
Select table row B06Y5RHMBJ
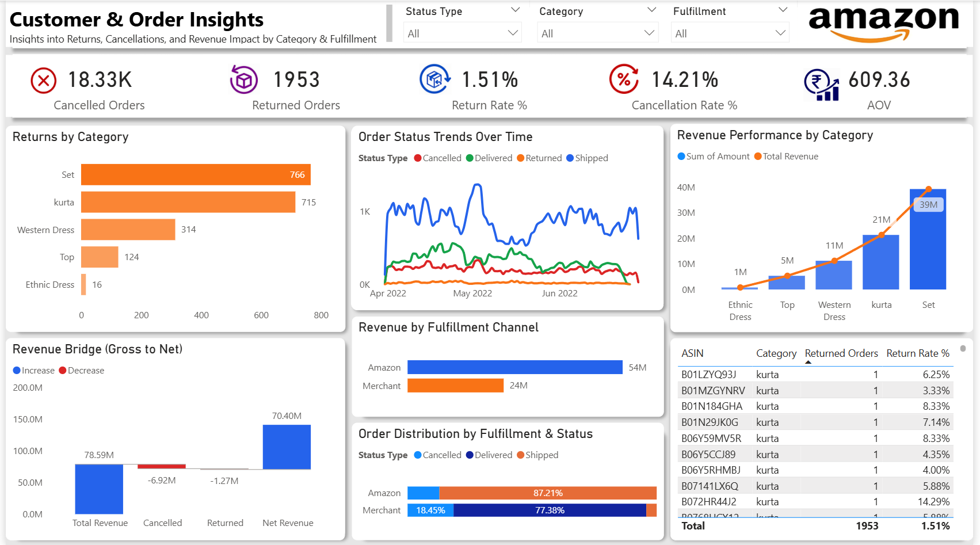click(x=815, y=470)
